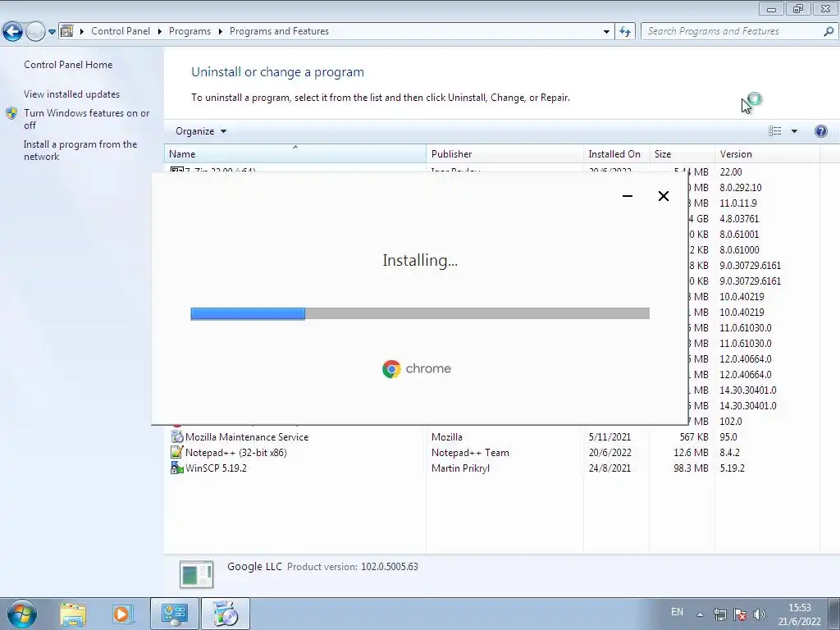
Task: Select the Control Panel breadcrumb
Action: coord(121,31)
